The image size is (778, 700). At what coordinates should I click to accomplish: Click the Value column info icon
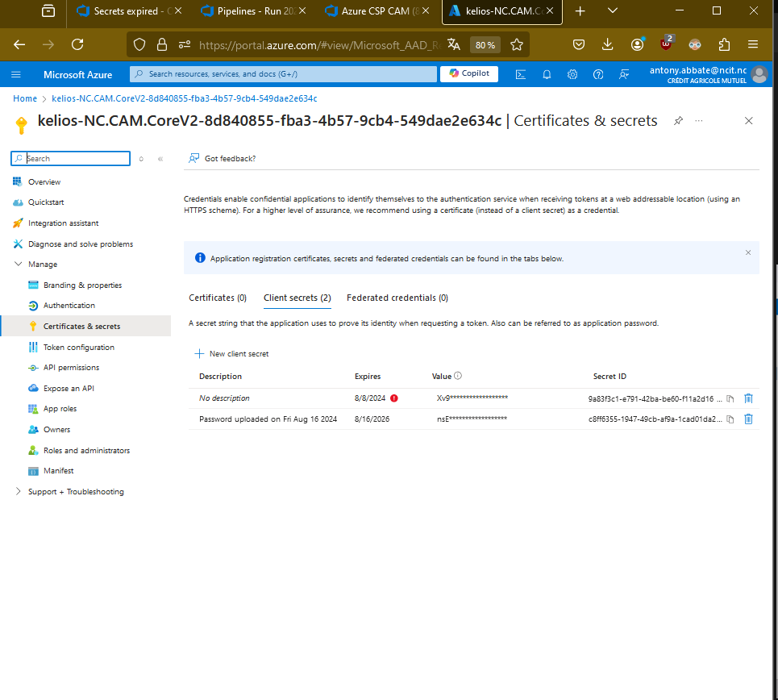pyautogui.click(x=458, y=376)
